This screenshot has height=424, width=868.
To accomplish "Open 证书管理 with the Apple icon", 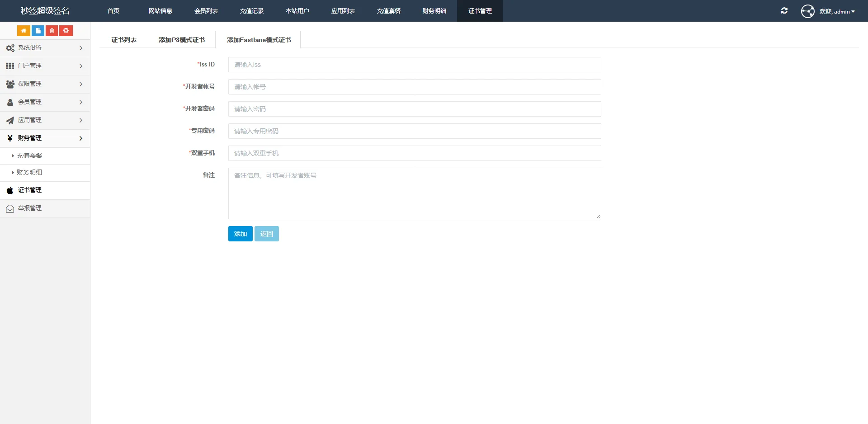I will 30,190.
